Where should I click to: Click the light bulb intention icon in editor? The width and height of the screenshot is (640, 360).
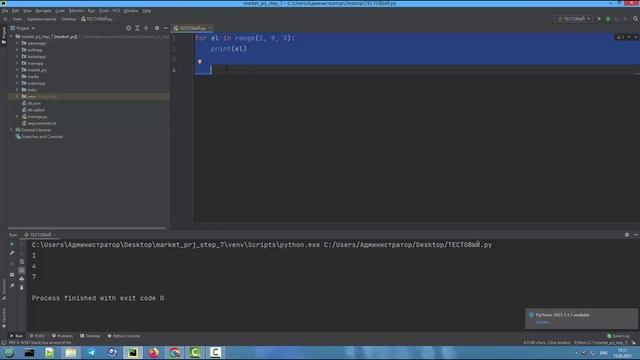click(x=200, y=62)
